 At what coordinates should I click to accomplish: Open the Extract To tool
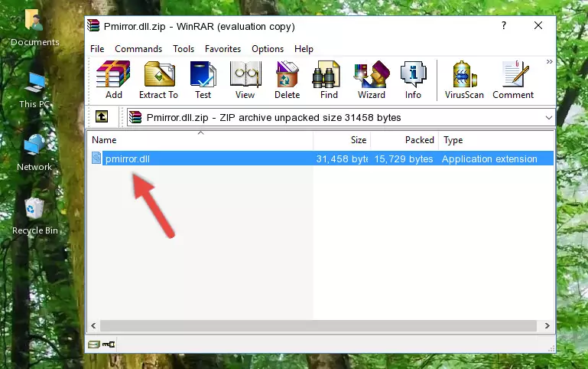(158, 80)
